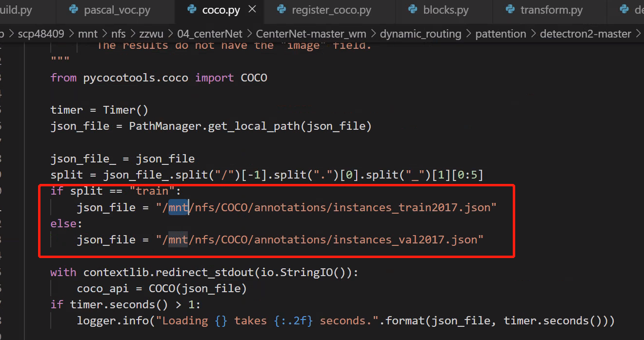644x340 pixels.
Task: Click the Python icon on coco.py tab
Action: tap(192, 9)
